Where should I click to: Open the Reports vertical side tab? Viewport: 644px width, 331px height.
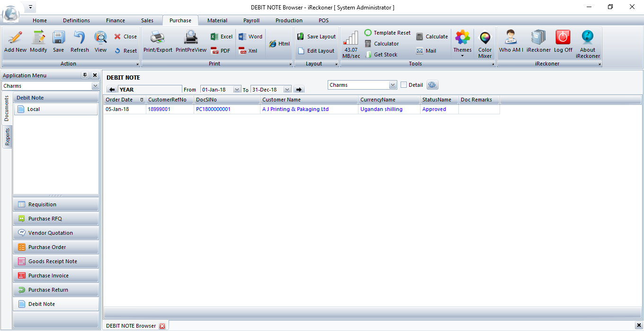8,137
